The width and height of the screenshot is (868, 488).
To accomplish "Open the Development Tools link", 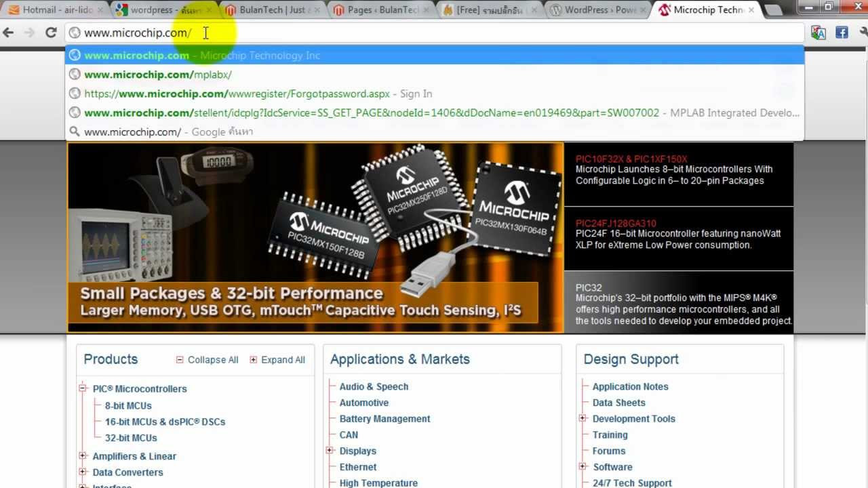I will 634,419.
